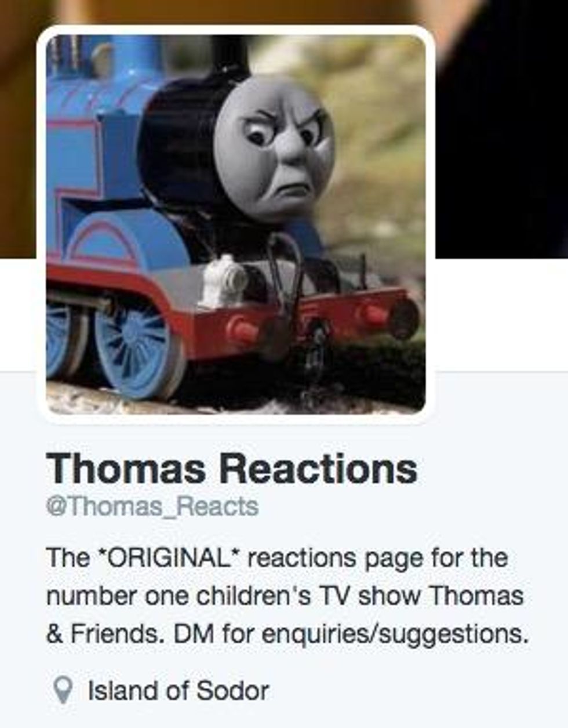This screenshot has width=568, height=728.
Task: Click the word "Sodor" in location
Action: pyautogui.click(x=232, y=690)
